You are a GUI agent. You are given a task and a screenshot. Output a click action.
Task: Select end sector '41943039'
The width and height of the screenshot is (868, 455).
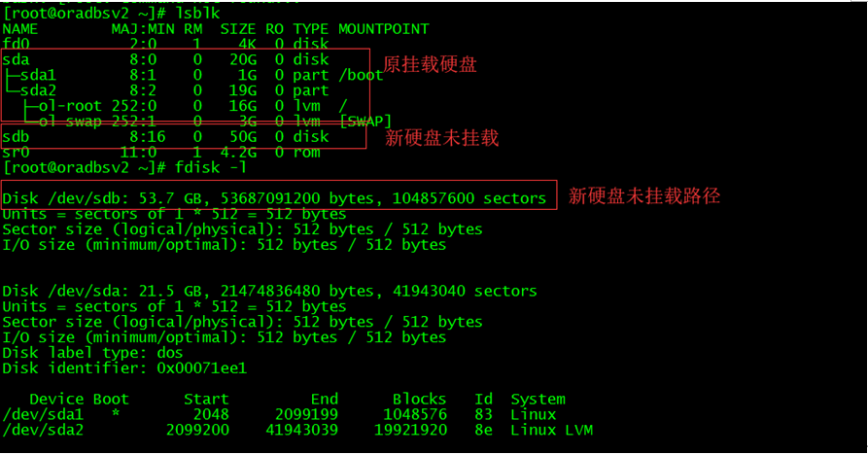(x=301, y=430)
